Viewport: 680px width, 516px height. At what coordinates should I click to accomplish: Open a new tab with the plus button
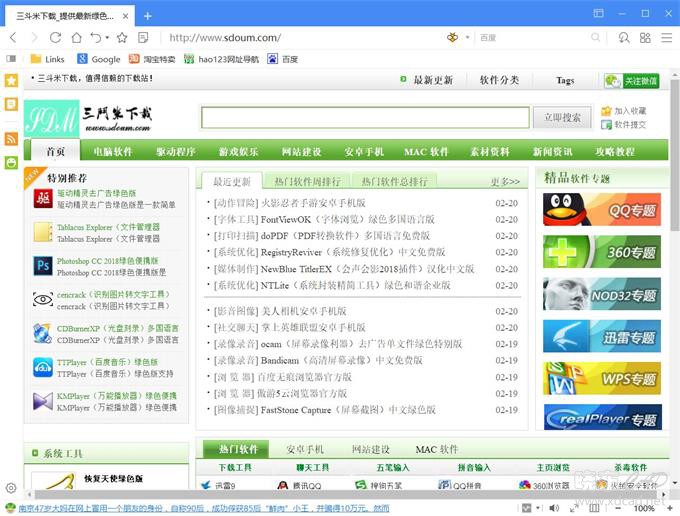tap(147, 16)
